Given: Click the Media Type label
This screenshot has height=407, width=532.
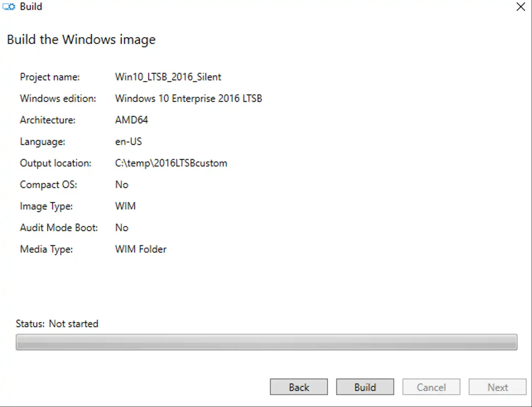Looking at the screenshot, I should click(46, 249).
